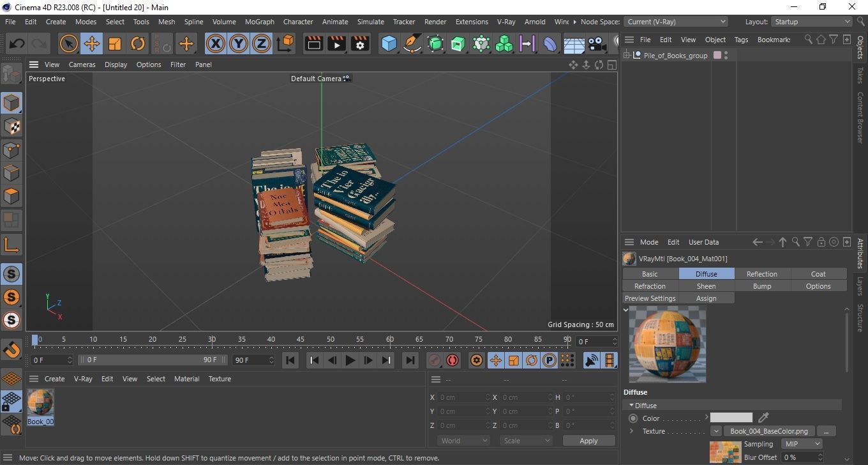Add a Camera object icon
868x465 pixels.
coord(597,44)
